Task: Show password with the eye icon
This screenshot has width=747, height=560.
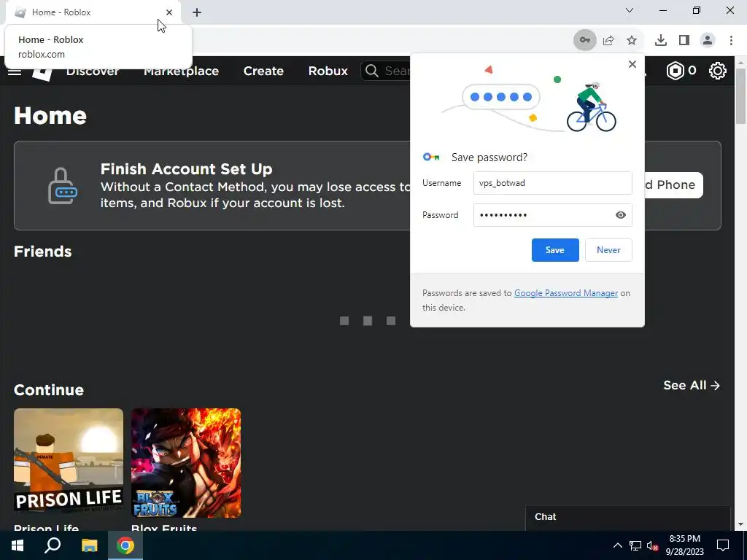Action: tap(620, 215)
